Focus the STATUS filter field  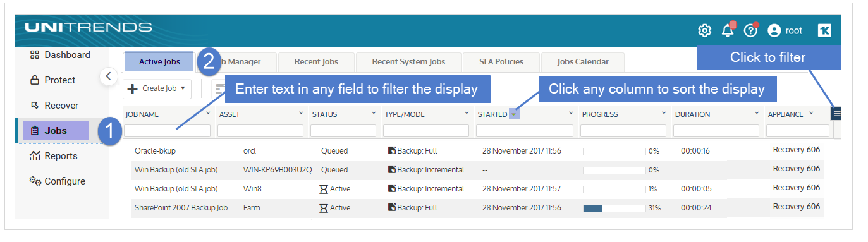[343, 131]
